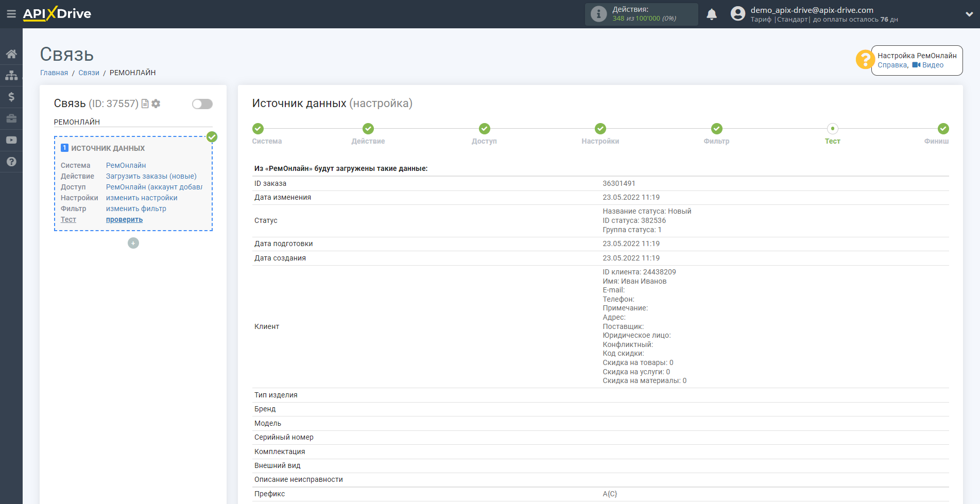This screenshot has height=504, width=980.
Task: Click the green check on source block
Action: [x=212, y=137]
